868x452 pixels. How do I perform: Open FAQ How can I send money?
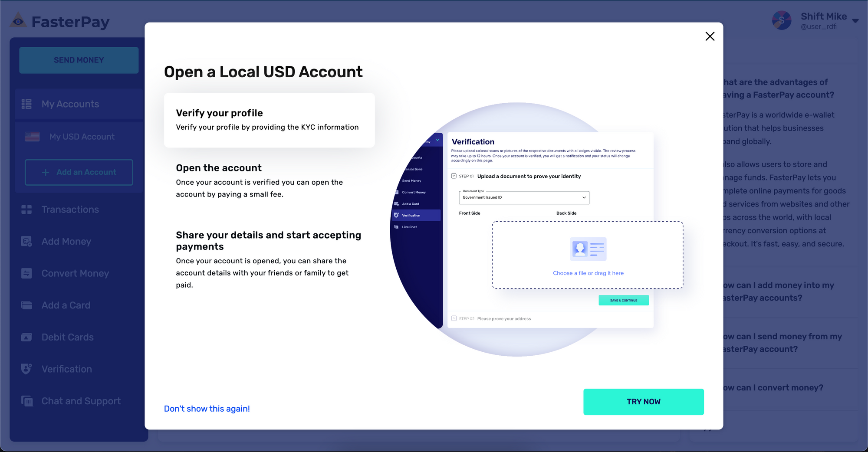point(783,343)
